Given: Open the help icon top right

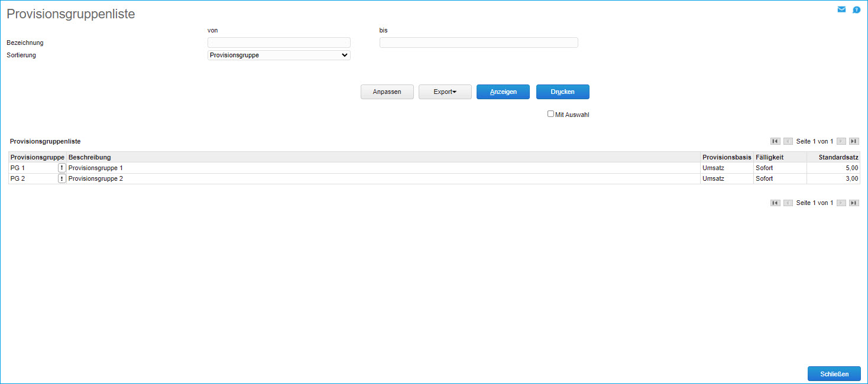Looking at the screenshot, I should tap(856, 9).
